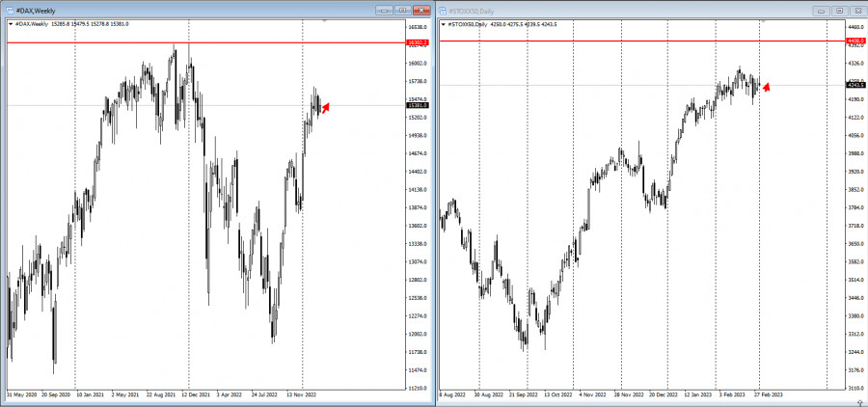Click the 3650.0 price scale label
The width and height of the screenshot is (868, 407).
[x=855, y=244]
